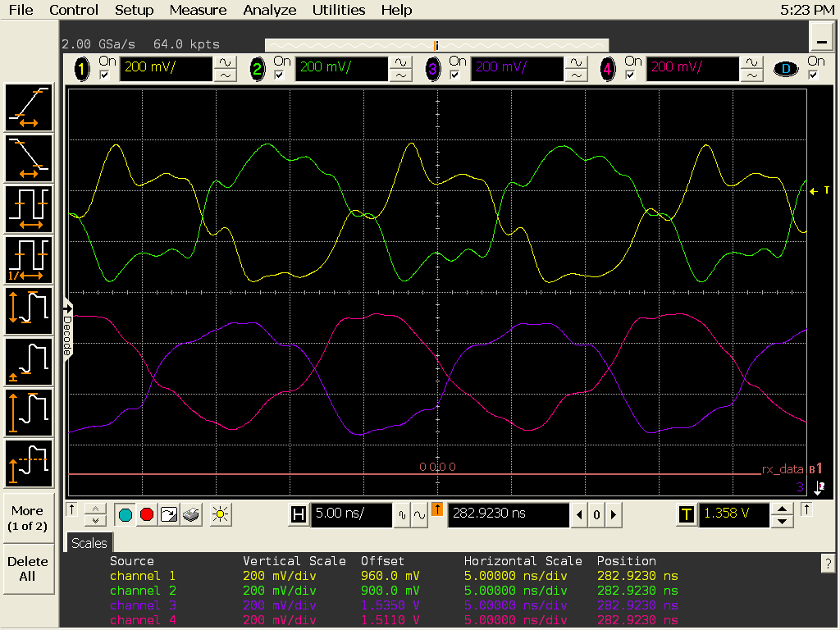Decrease channel 3 vertical scale
This screenshot has width=840, height=630.
[x=576, y=75]
